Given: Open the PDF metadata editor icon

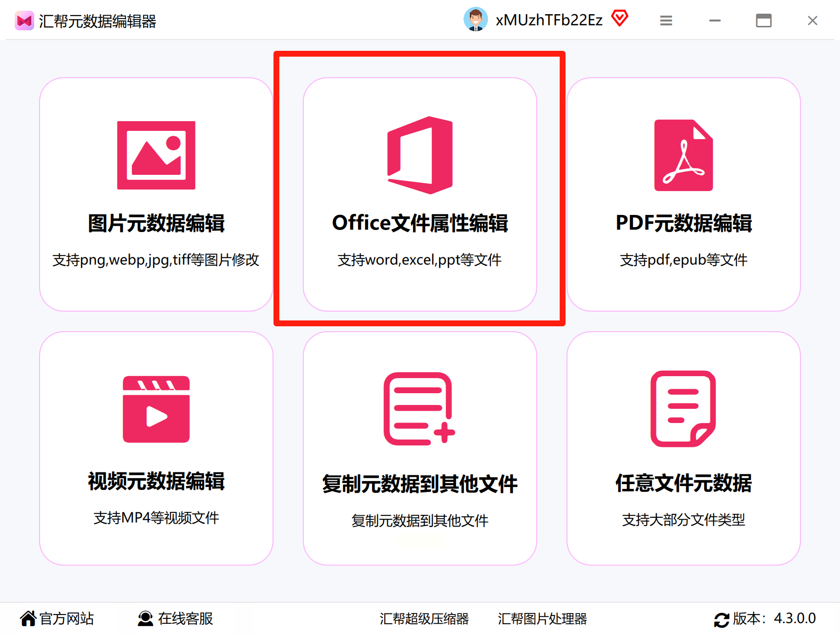Looking at the screenshot, I should coord(684,155).
